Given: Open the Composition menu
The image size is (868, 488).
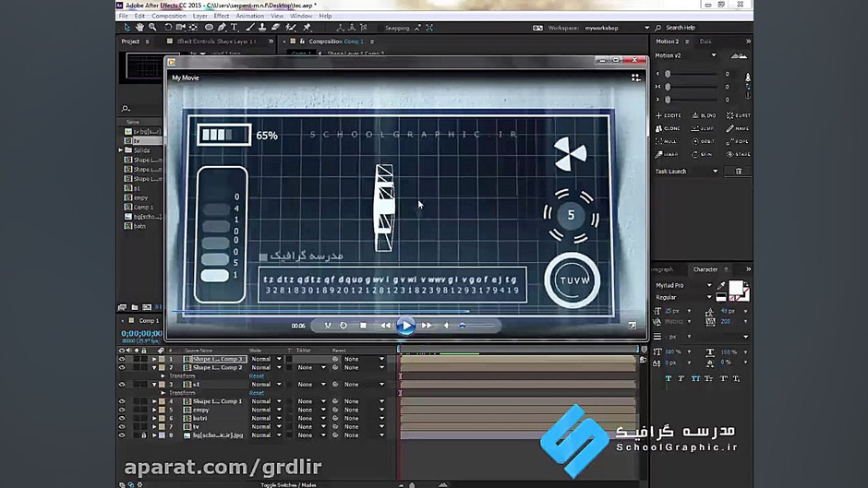Looking at the screenshot, I should tap(169, 16).
